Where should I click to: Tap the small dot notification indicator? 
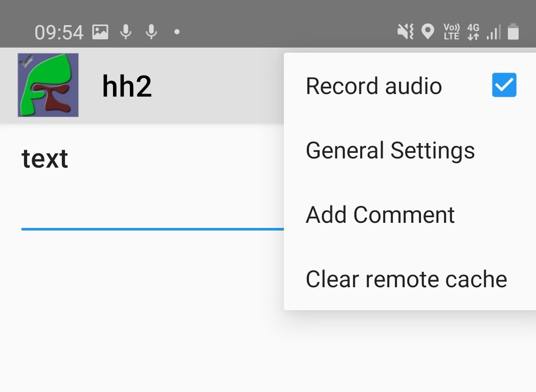177,32
